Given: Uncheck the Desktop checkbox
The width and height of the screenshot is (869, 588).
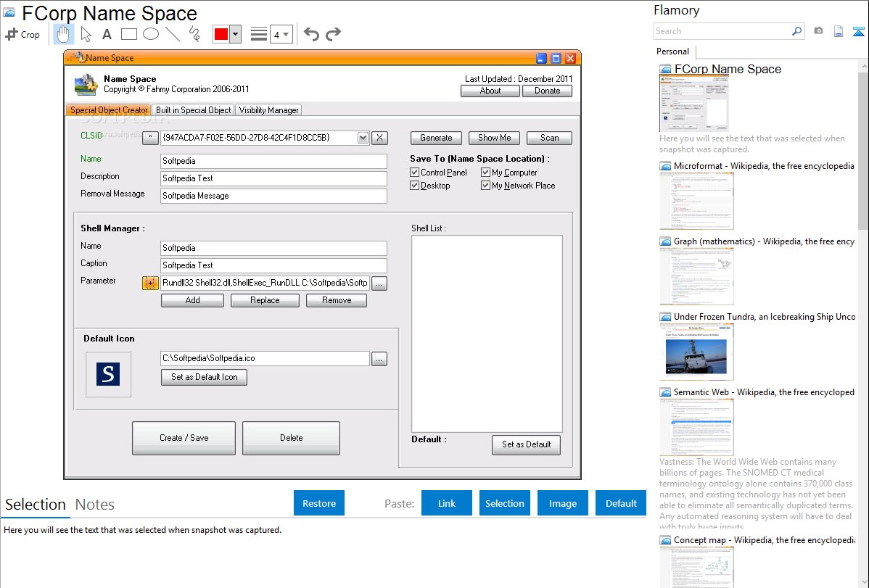Looking at the screenshot, I should [414, 186].
